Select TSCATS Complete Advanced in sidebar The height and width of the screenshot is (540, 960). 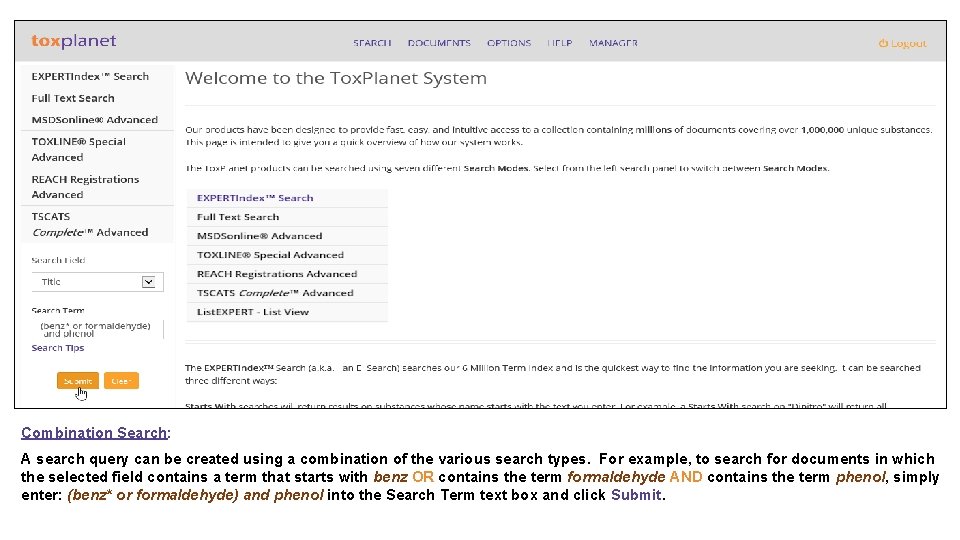coord(89,224)
